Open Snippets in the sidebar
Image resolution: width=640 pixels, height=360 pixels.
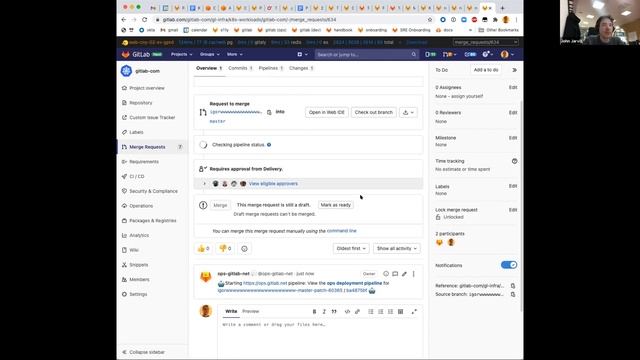136,264
